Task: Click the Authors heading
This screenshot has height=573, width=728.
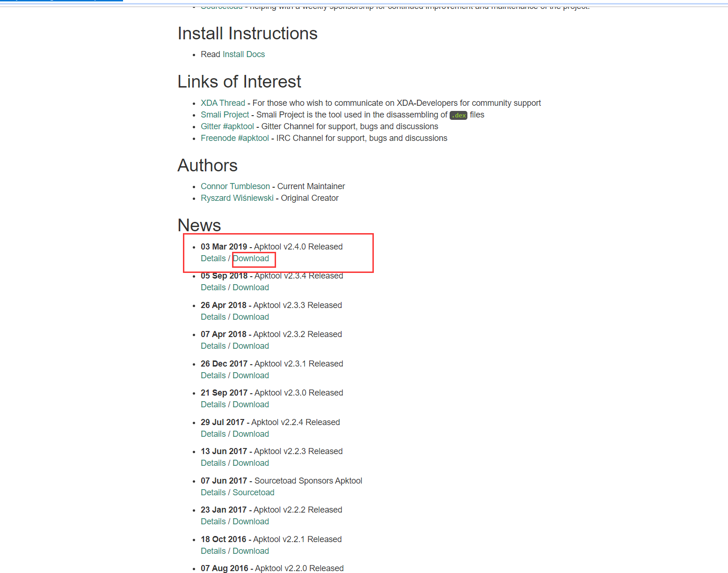Action: (x=208, y=166)
